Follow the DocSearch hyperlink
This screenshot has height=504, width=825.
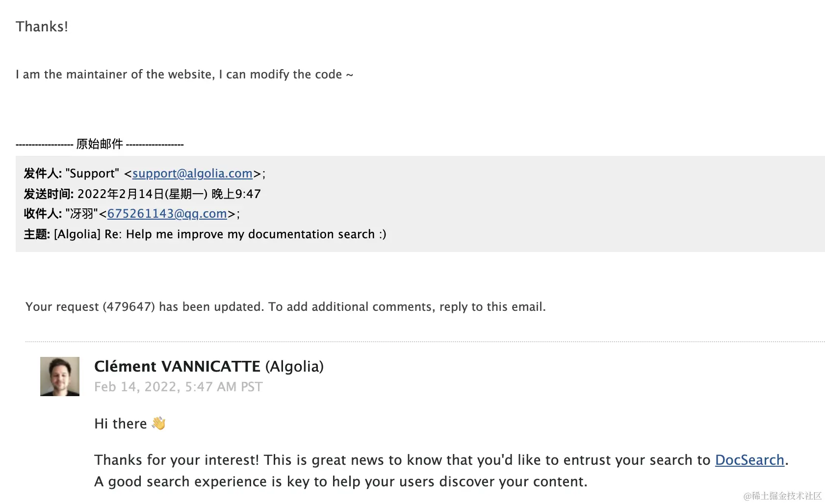tap(749, 460)
